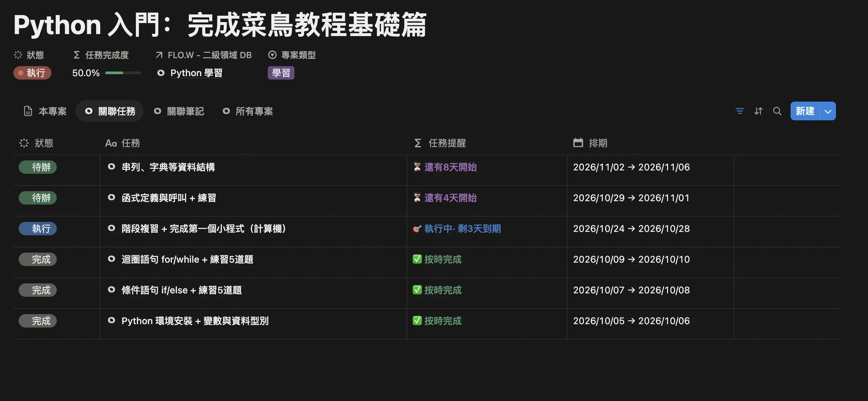The height and width of the screenshot is (401, 868).
Task: Open the task Python 環境安裝 + 變數與資料型別
Action: 195,321
